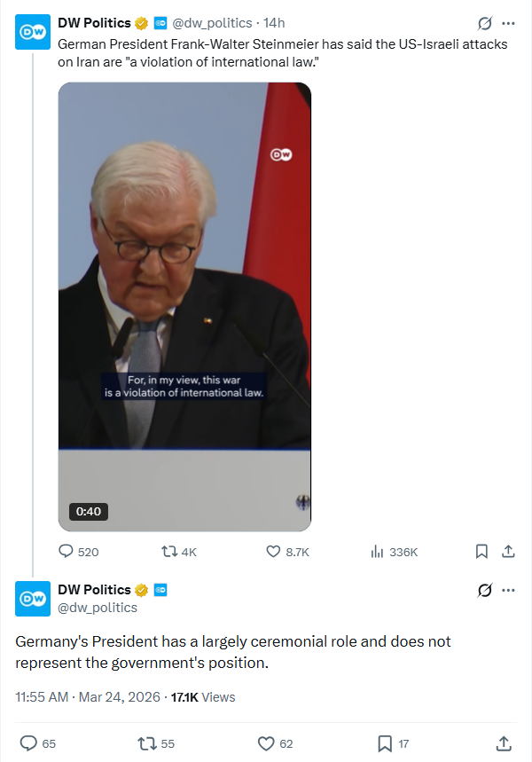The height and width of the screenshot is (762, 532).
Task: Open DW Politics avatar on first tweet
Action: 33,33
